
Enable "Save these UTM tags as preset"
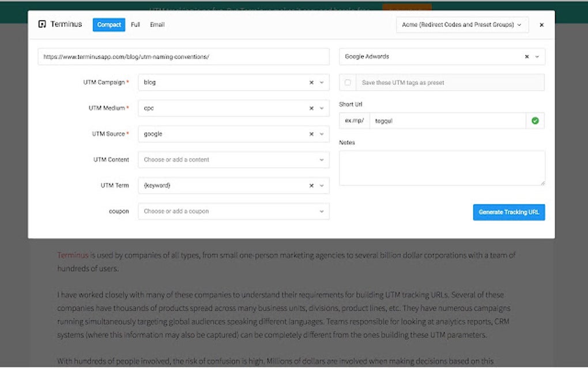click(347, 82)
